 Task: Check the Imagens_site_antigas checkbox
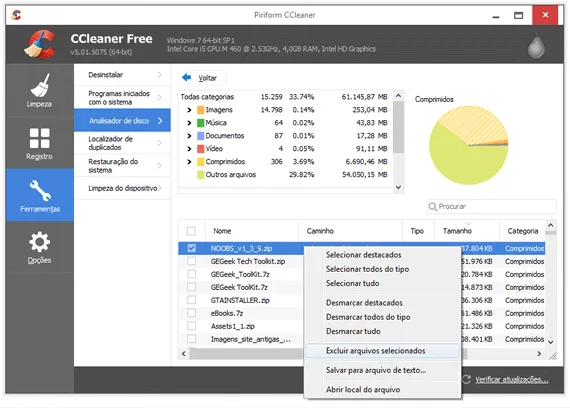coord(192,339)
